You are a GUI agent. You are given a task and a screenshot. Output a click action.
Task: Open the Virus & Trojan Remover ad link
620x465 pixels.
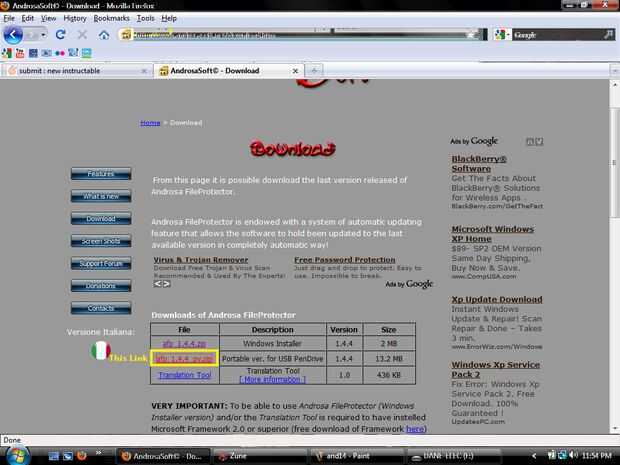[x=201, y=260]
